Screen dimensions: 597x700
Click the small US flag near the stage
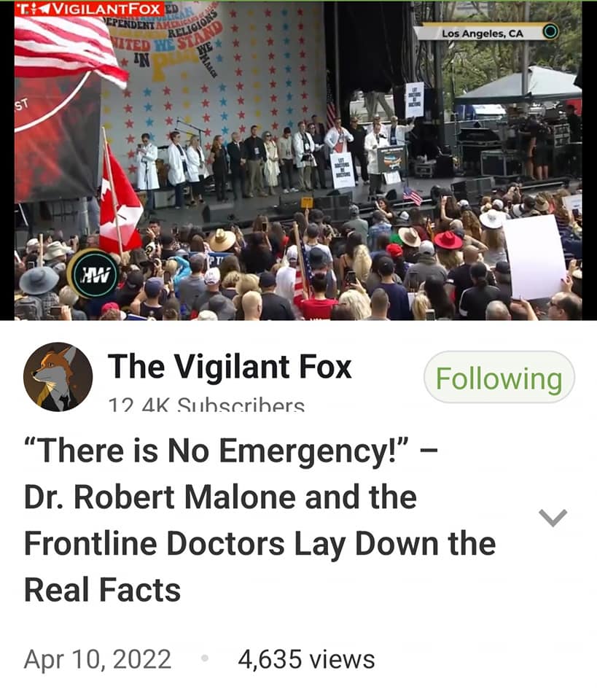click(413, 195)
